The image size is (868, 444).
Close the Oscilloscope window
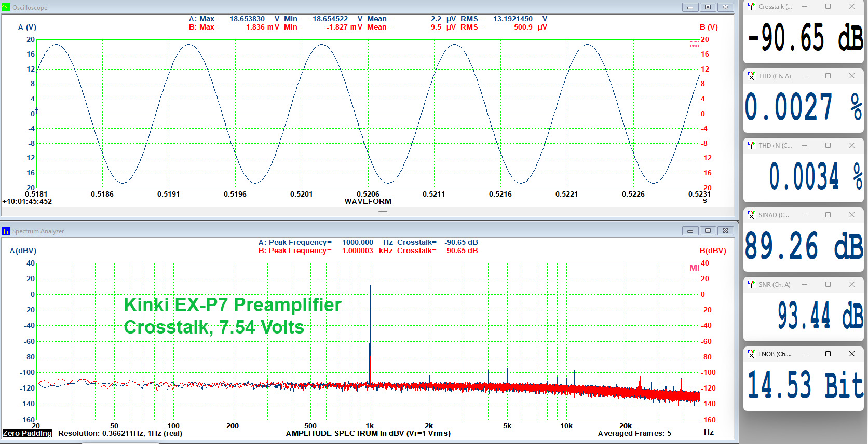coord(725,7)
